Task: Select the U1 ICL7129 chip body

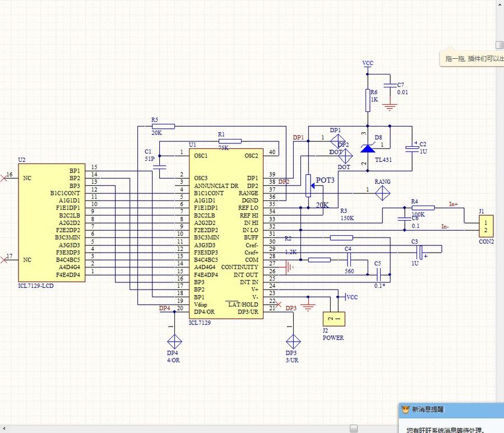Action: click(226, 234)
